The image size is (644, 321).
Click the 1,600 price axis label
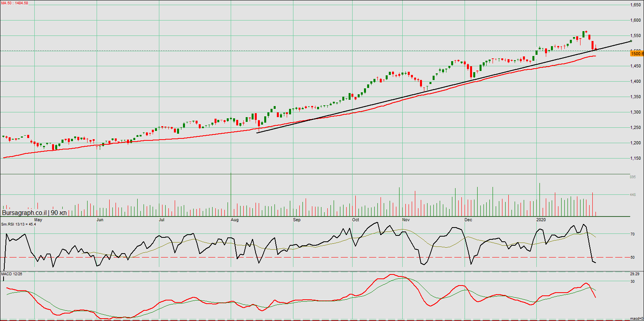coord(635,21)
